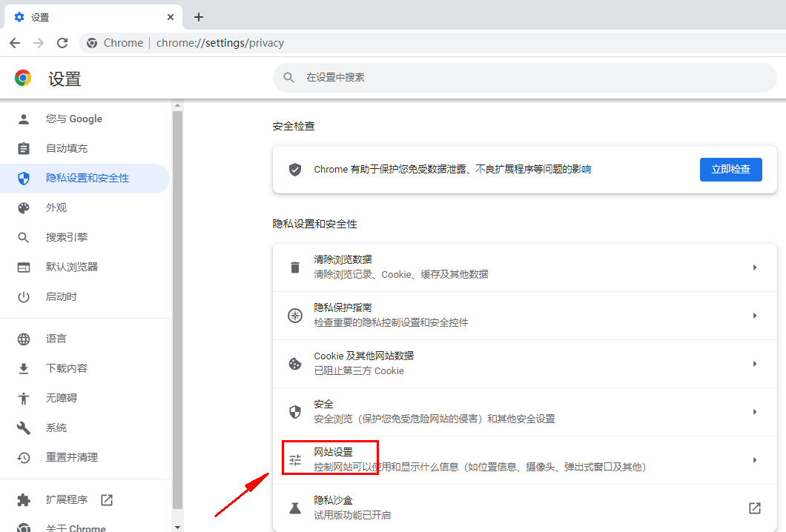
Task: Focus the 在设置中搜索 search field
Action: pos(524,78)
